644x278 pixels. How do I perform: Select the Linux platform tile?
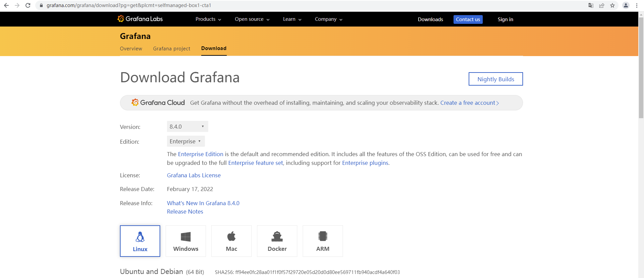click(x=140, y=241)
